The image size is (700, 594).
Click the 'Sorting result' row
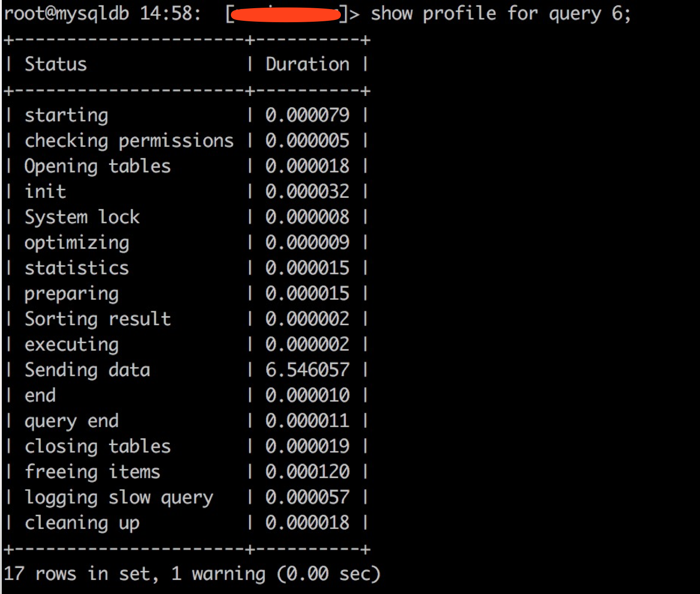point(98,318)
